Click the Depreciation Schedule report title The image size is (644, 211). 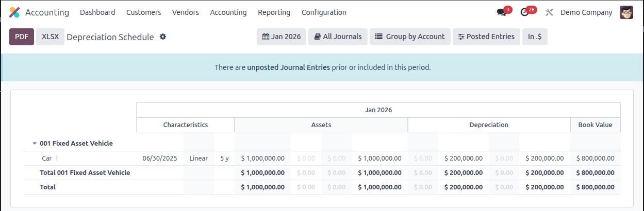[110, 37]
